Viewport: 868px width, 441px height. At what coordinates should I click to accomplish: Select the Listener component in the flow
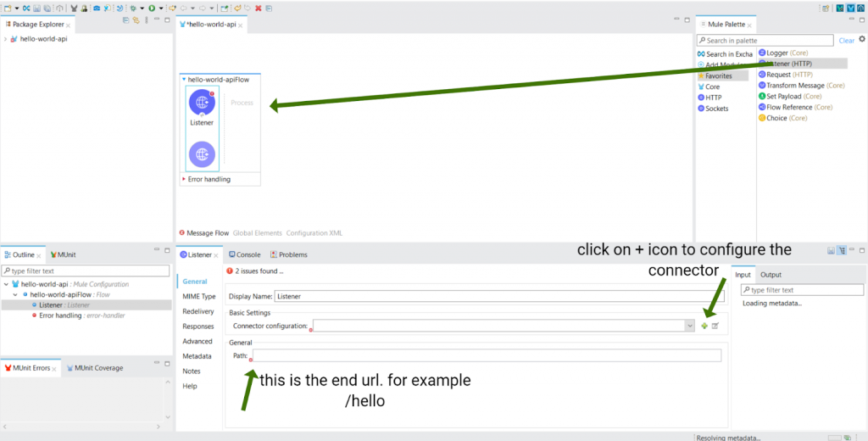point(202,108)
